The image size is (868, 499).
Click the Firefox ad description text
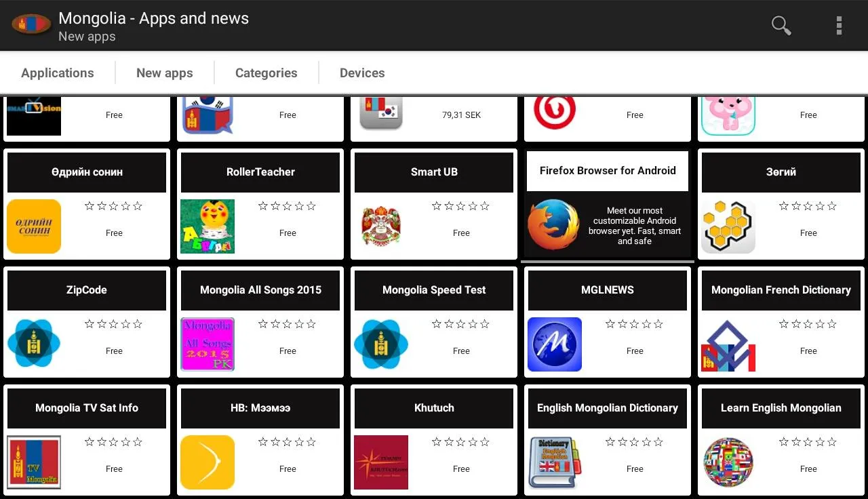point(635,226)
